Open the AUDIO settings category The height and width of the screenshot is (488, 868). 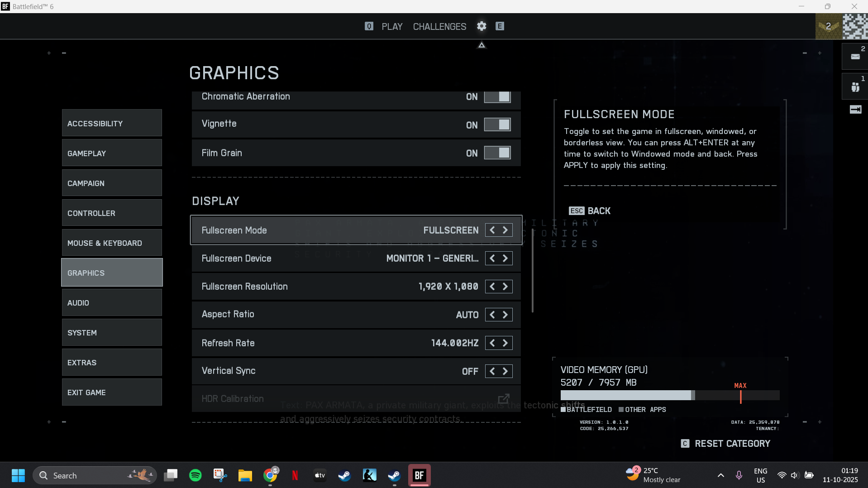click(x=112, y=303)
